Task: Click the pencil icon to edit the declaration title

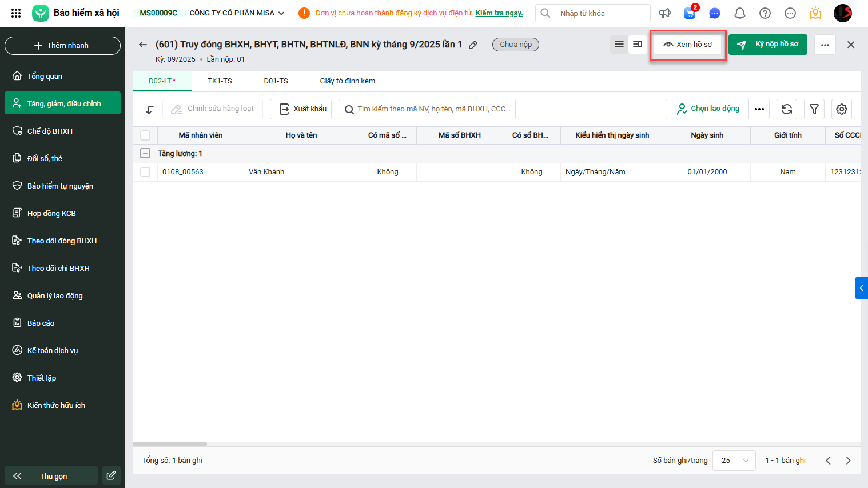Action: coord(473,45)
